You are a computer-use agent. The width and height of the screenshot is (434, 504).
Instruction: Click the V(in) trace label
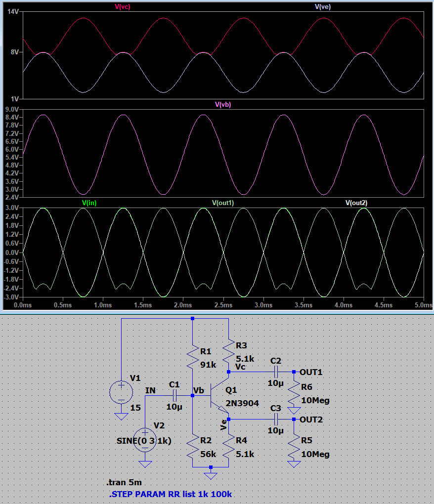89,203
